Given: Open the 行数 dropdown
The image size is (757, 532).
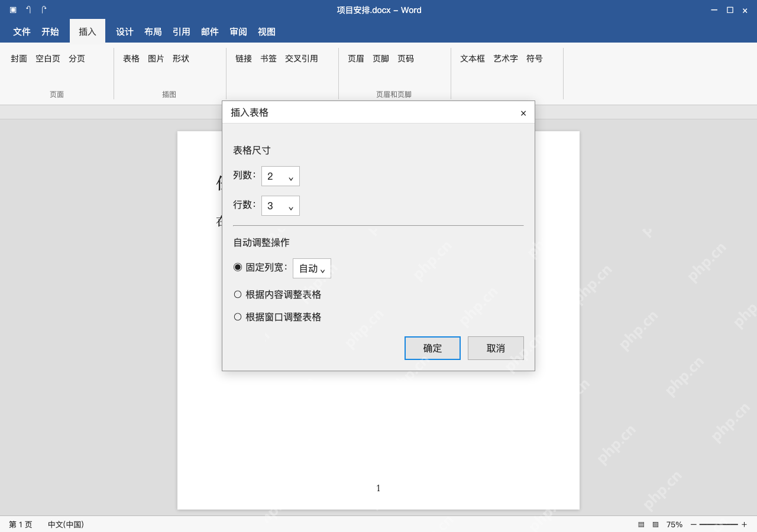Looking at the screenshot, I should click(280, 206).
